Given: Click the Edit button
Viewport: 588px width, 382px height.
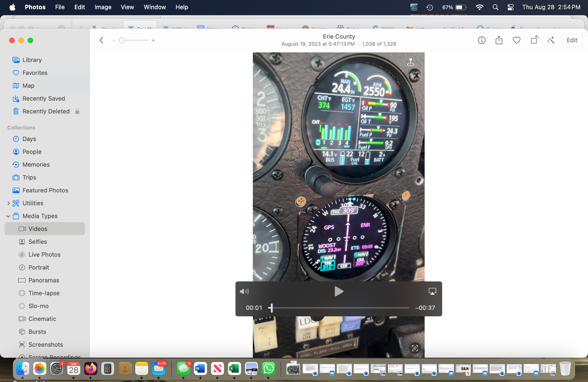Looking at the screenshot, I should 572,40.
